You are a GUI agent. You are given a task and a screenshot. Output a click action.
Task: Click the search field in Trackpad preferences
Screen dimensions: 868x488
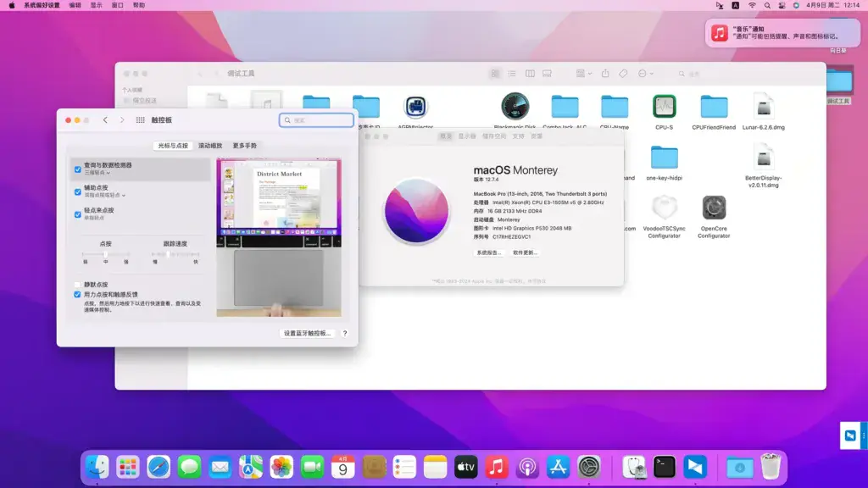coord(317,120)
